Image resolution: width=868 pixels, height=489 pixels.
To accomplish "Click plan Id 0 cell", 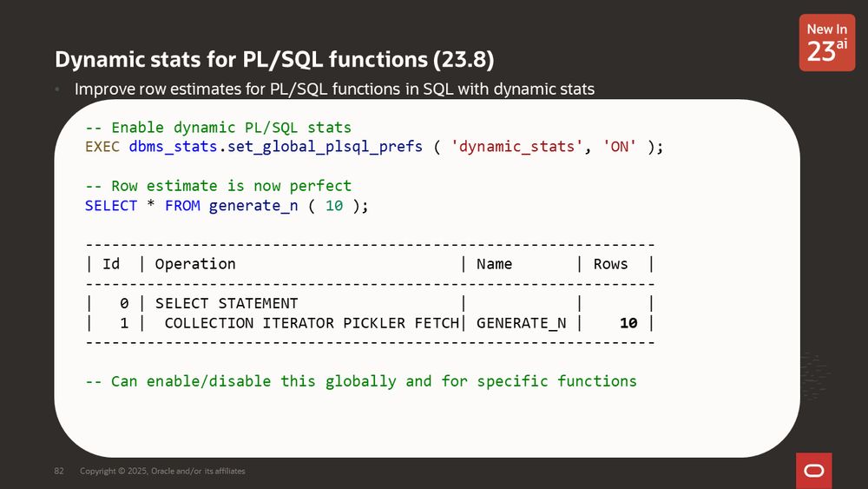I will tap(124, 303).
